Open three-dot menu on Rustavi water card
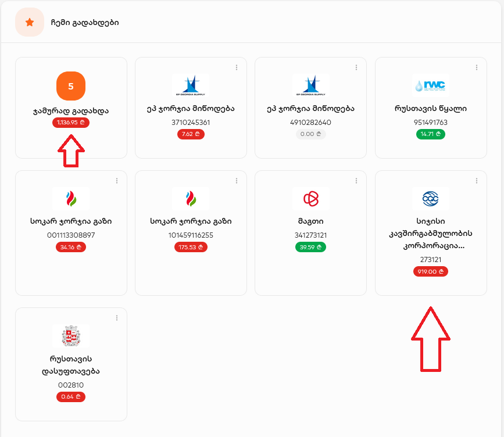 476,67
